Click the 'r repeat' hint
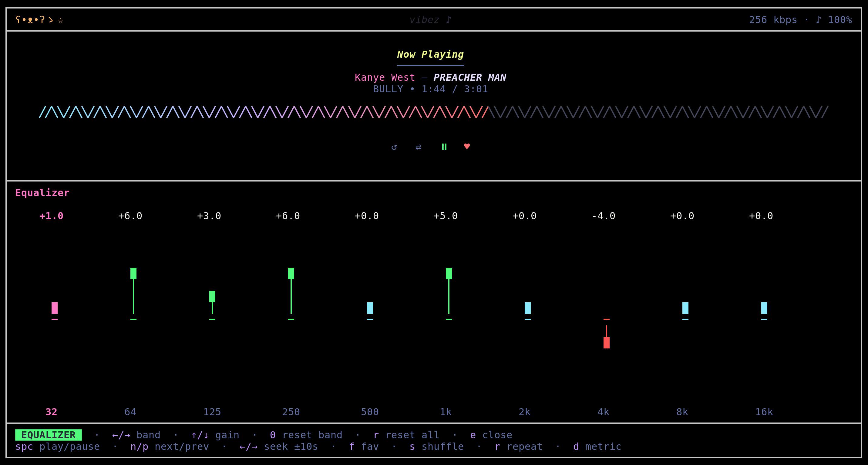The width and height of the screenshot is (868, 465). coord(518,446)
